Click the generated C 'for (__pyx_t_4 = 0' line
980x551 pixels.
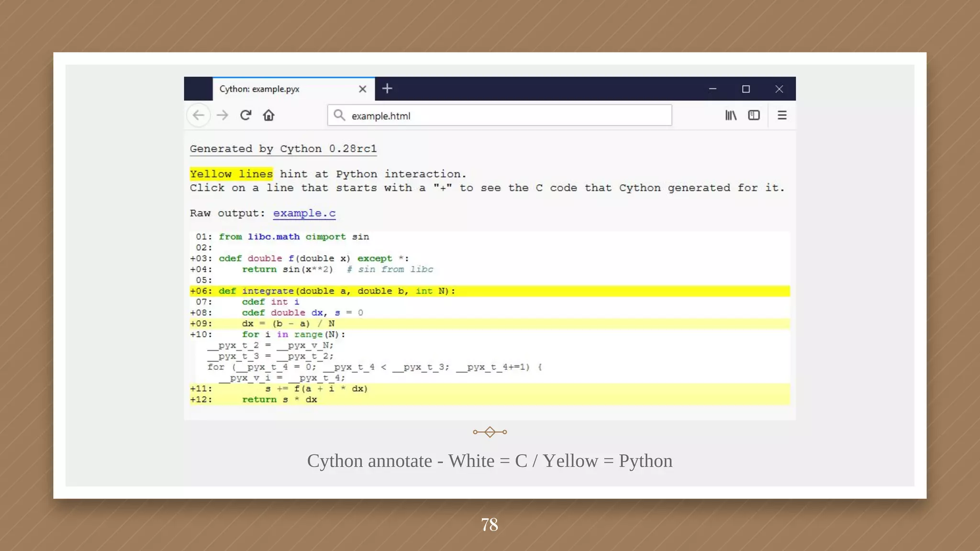[375, 367]
